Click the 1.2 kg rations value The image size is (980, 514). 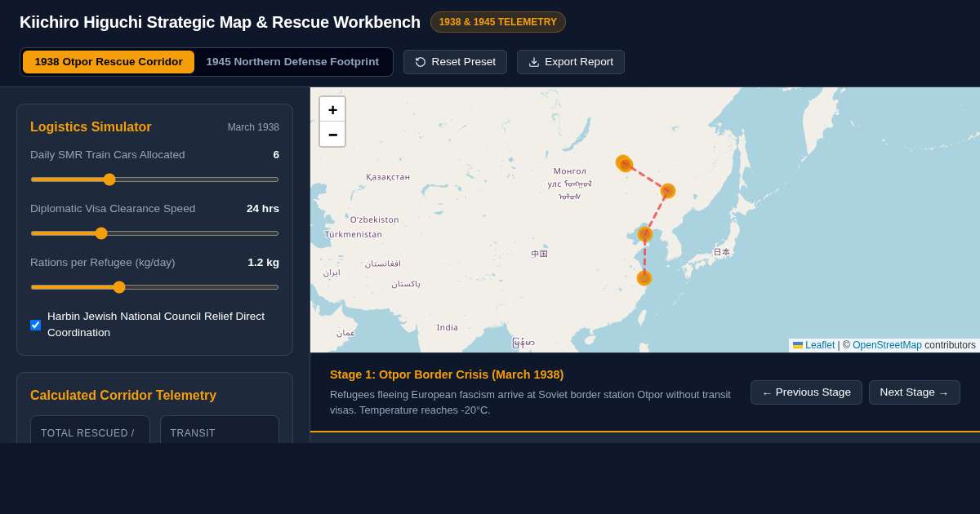coord(264,263)
